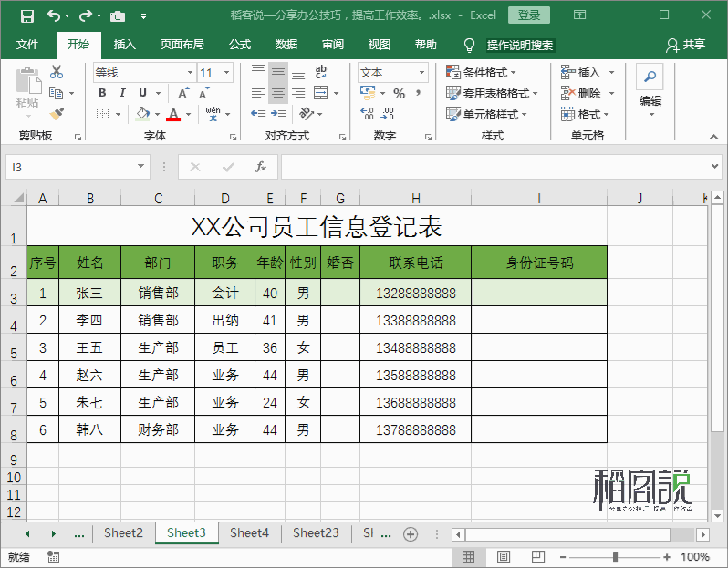Click the Increase Indent icon

pos(278,114)
